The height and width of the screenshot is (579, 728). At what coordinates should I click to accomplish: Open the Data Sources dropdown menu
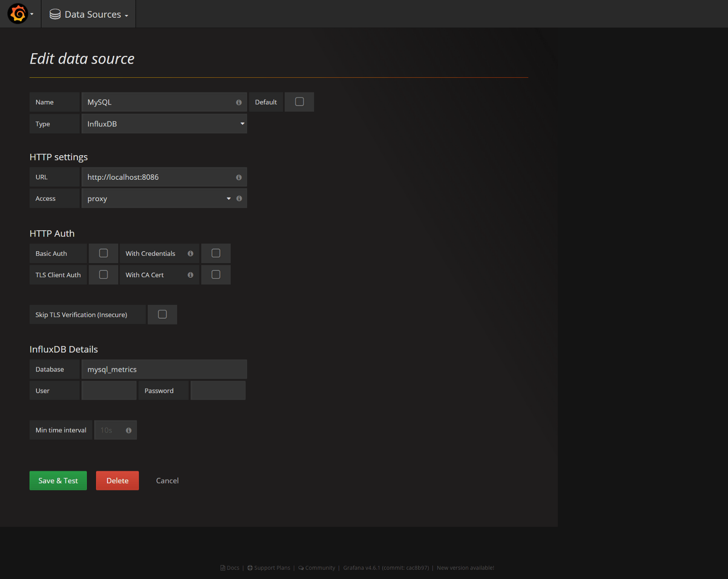pyautogui.click(x=93, y=15)
